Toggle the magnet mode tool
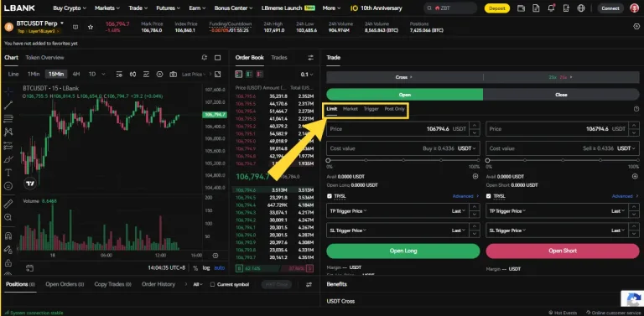The width and height of the screenshot is (644, 316). tap(8, 236)
